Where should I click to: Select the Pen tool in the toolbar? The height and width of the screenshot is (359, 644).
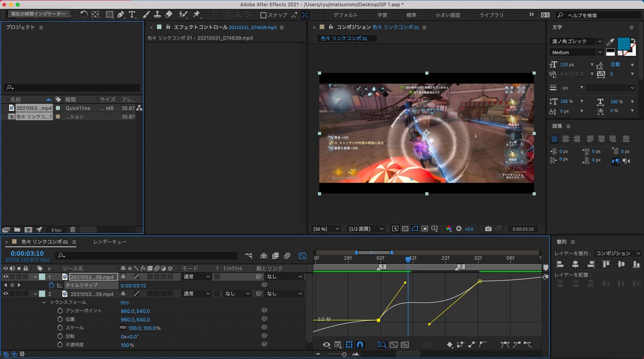[121, 15]
